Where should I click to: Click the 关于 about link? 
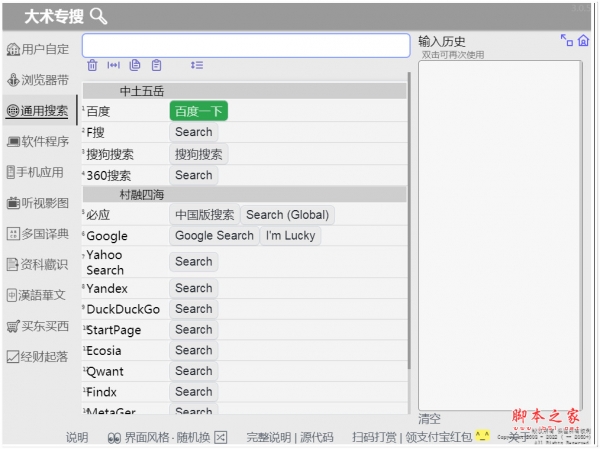pyautogui.click(x=518, y=437)
